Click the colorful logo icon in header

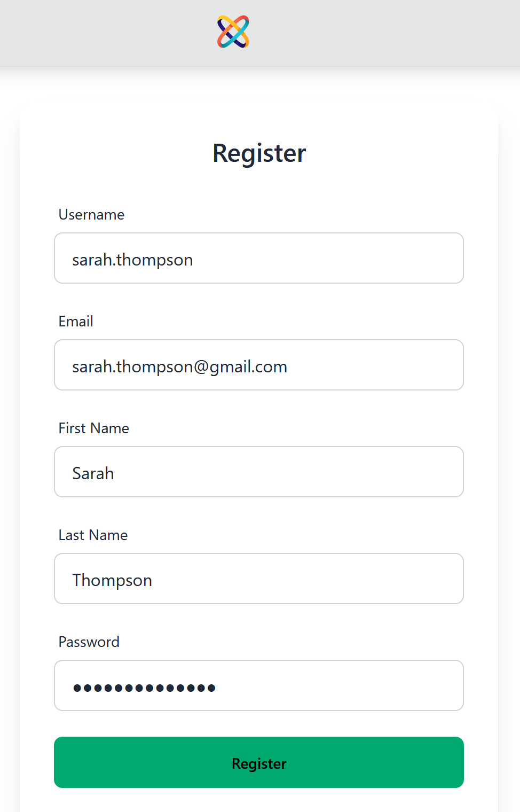[x=233, y=32]
